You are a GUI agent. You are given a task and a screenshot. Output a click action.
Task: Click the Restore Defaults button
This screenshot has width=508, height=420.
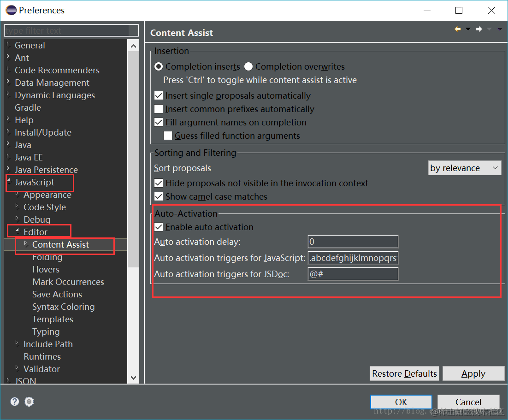404,373
